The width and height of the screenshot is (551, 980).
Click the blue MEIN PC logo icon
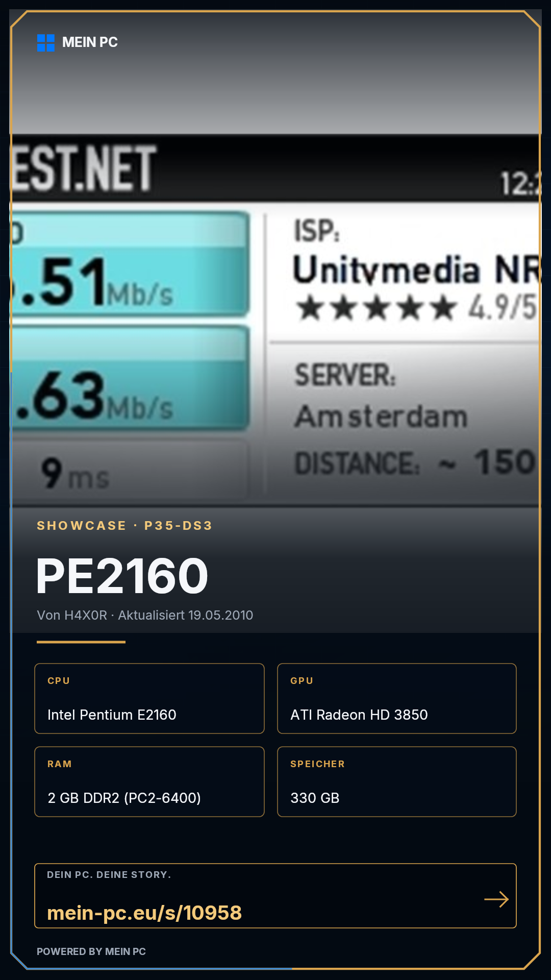click(x=46, y=43)
